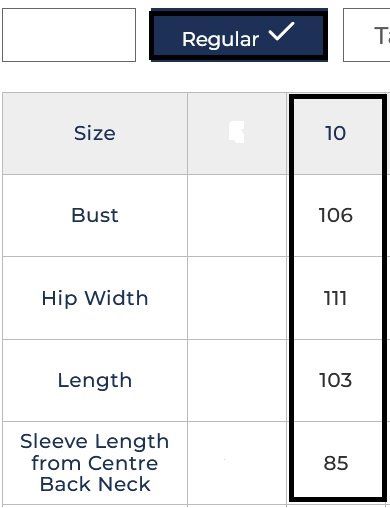Switch to the partially visible Tall tab
This screenshot has width=390, height=508.
pos(367,35)
